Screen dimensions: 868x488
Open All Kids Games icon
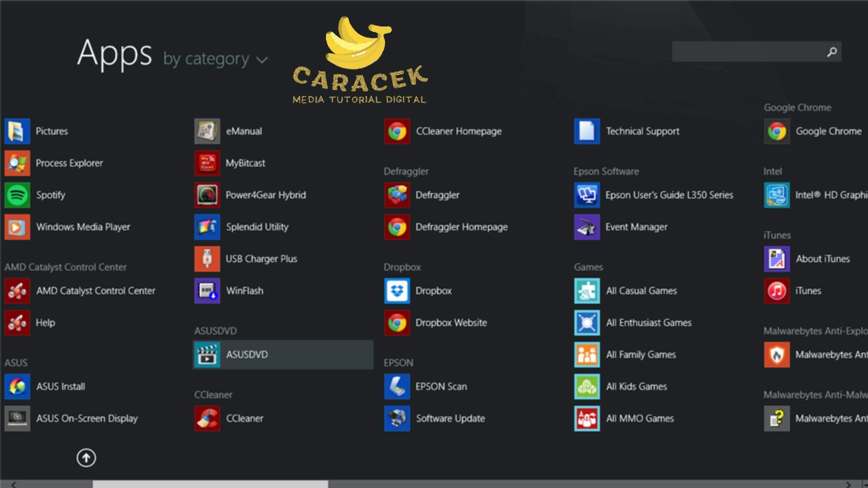click(587, 386)
